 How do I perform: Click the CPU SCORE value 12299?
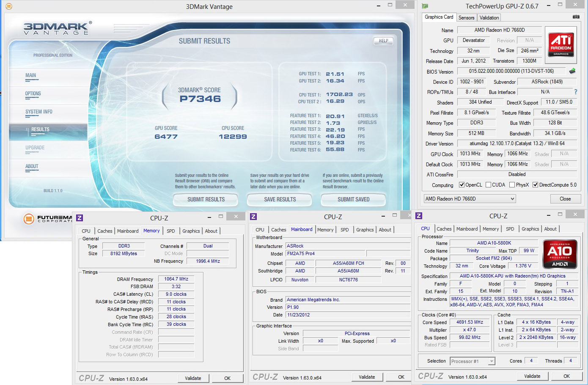pos(233,137)
